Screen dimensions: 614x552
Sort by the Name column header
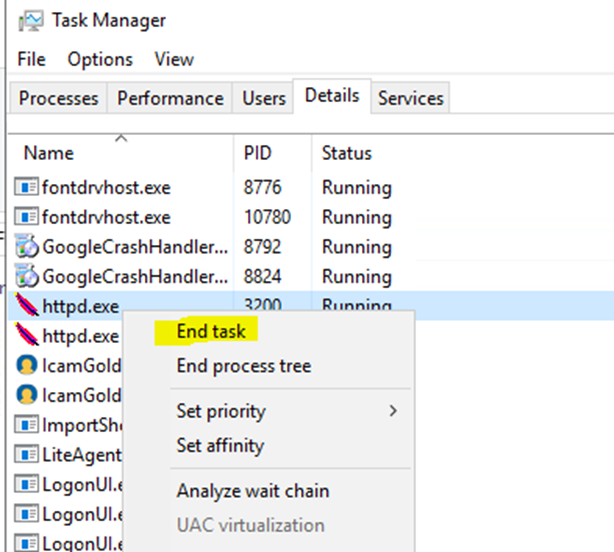[x=121, y=153]
